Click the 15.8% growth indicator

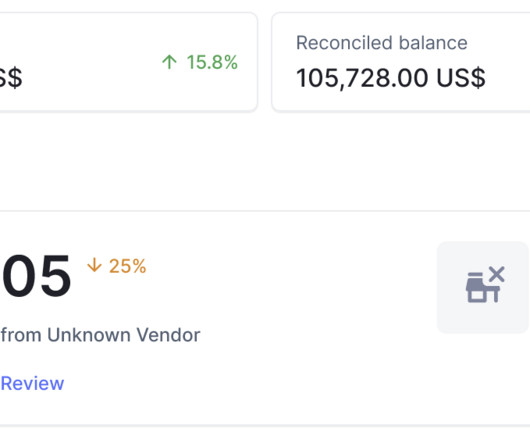[200, 62]
